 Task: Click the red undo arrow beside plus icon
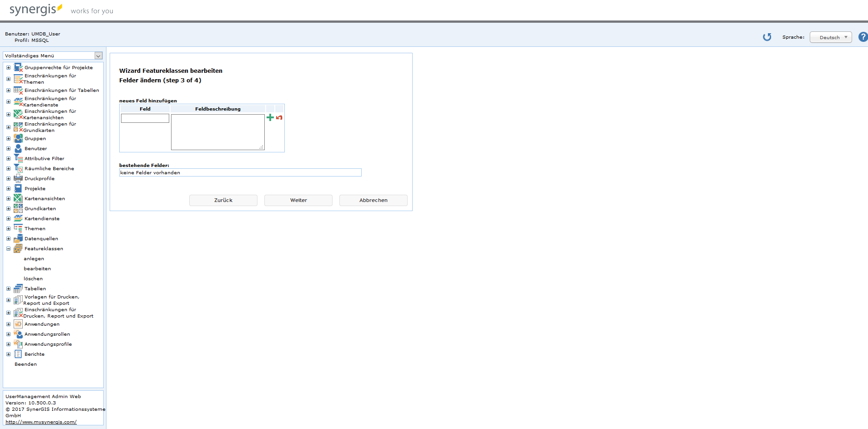coord(279,117)
